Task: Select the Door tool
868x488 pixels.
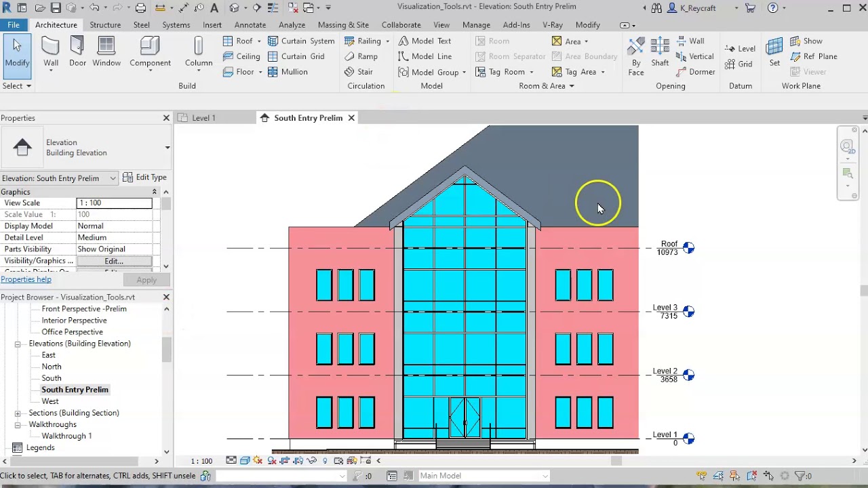Action: tap(77, 53)
